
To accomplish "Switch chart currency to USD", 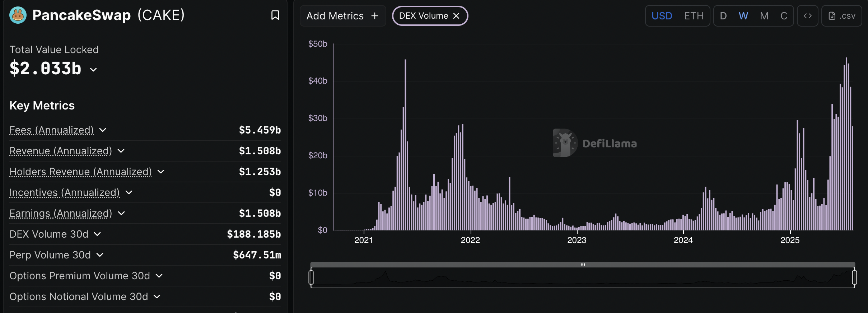I will click(x=662, y=16).
